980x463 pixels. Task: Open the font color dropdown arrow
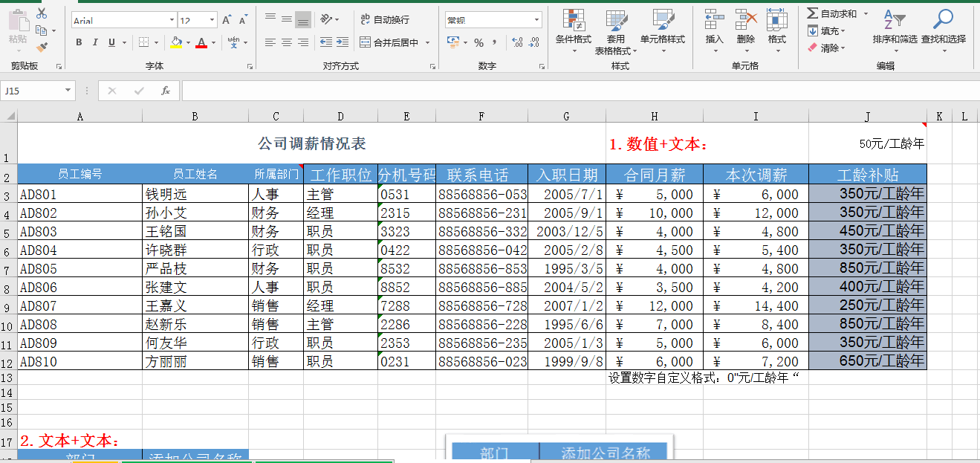[212, 42]
